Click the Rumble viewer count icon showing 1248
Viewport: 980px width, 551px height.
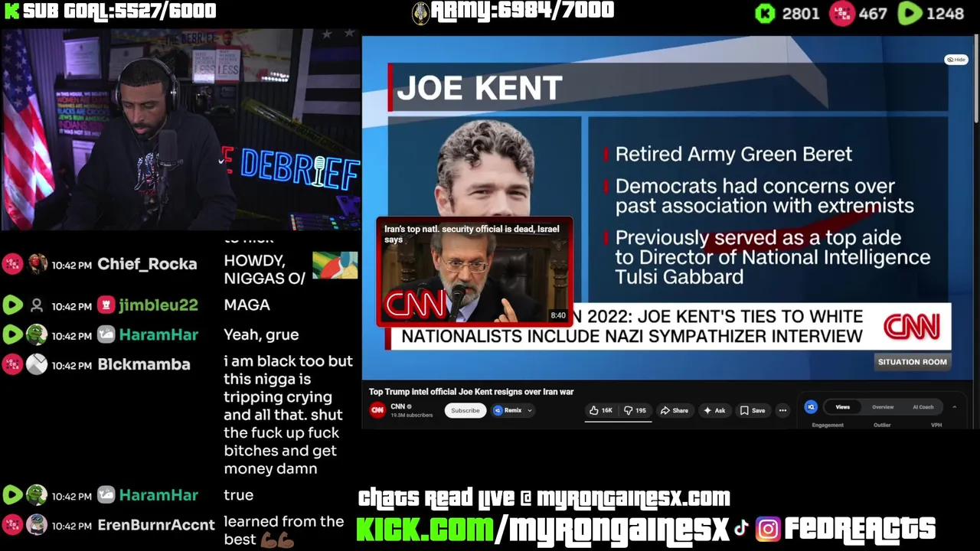pos(909,13)
